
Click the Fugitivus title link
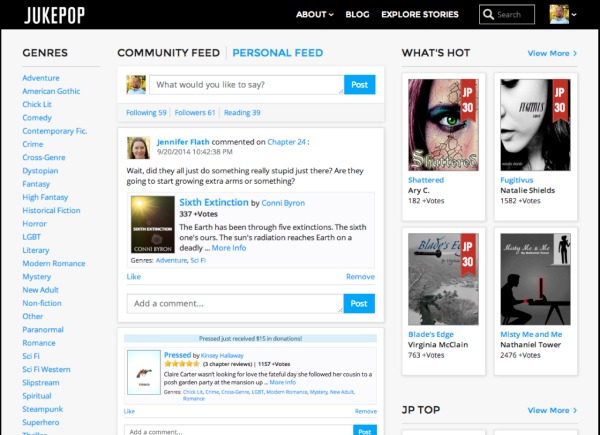pos(517,180)
